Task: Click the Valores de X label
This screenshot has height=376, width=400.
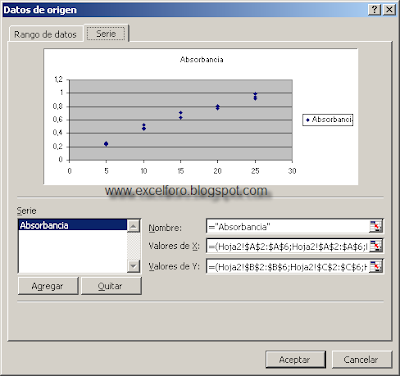Action: click(174, 246)
